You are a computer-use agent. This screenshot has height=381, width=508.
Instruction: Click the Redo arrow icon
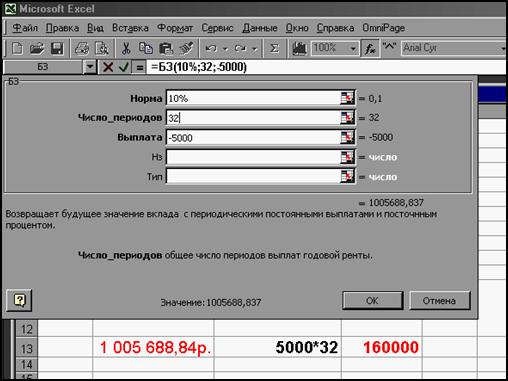click(240, 49)
